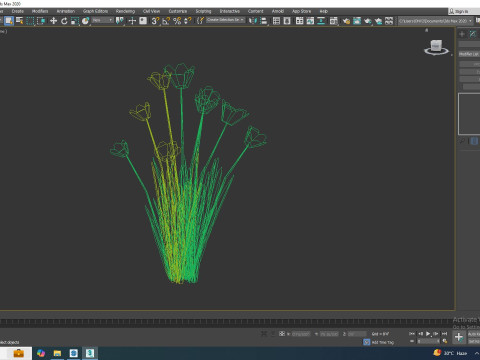Open Time Configuration

click(x=445, y=341)
